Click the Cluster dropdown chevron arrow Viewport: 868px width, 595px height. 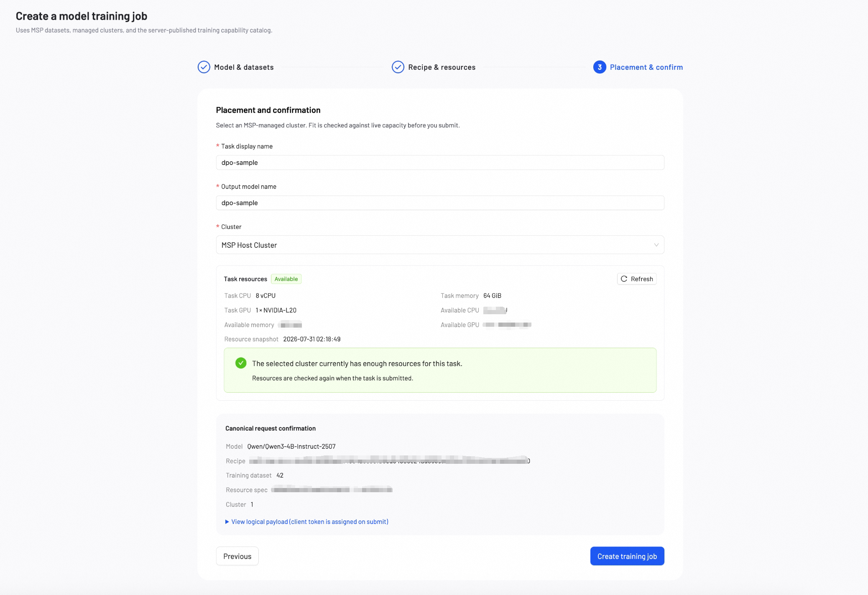coord(656,245)
